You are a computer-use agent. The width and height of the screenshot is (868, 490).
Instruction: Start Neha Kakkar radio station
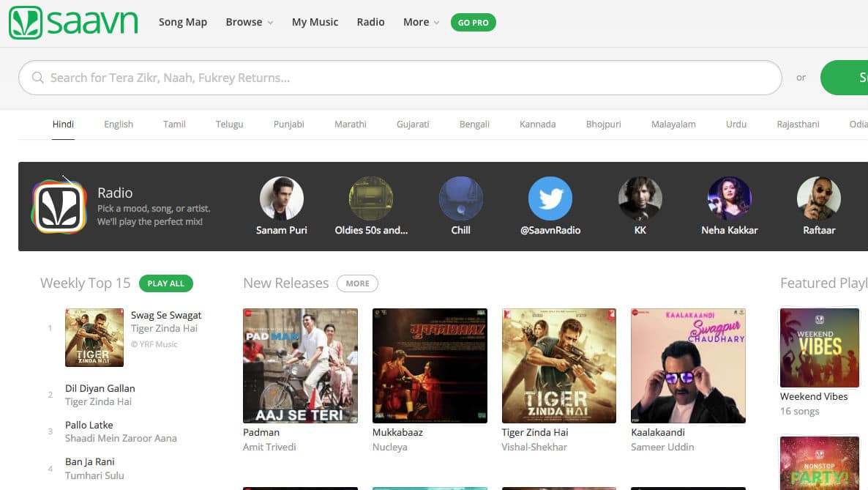point(730,198)
